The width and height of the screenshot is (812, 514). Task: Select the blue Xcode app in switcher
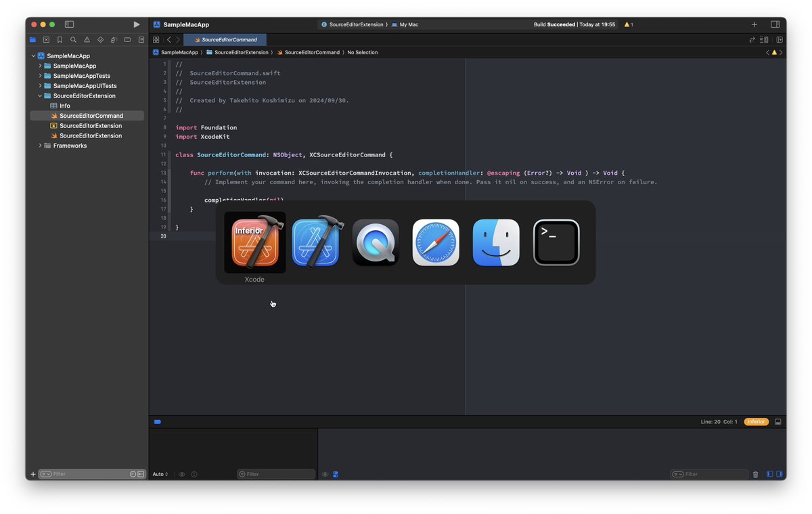[x=315, y=242]
